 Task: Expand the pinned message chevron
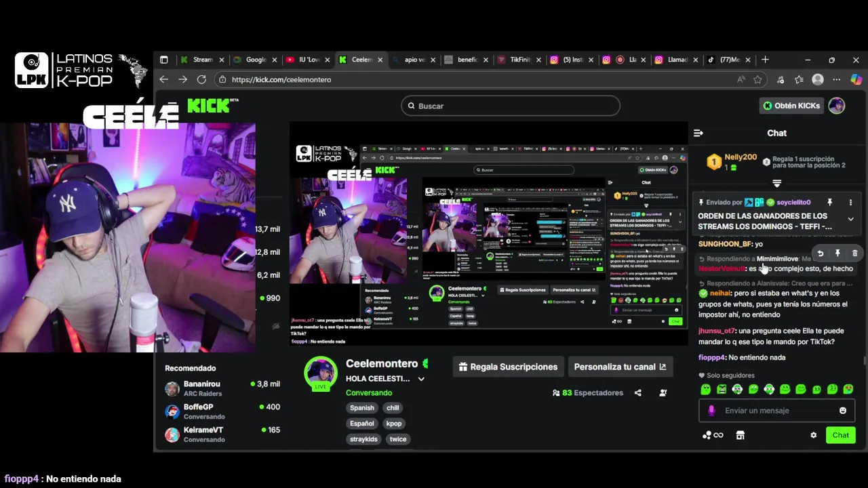pyautogui.click(x=850, y=219)
